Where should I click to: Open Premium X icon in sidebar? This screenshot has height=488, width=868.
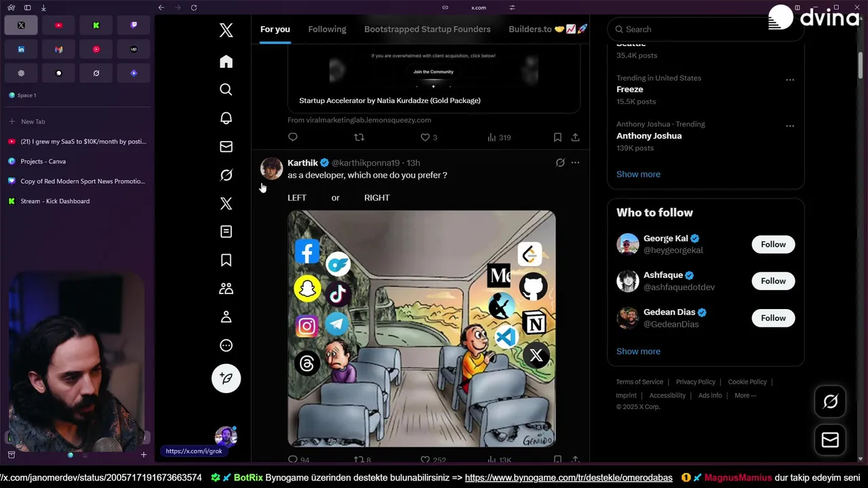coord(226,203)
